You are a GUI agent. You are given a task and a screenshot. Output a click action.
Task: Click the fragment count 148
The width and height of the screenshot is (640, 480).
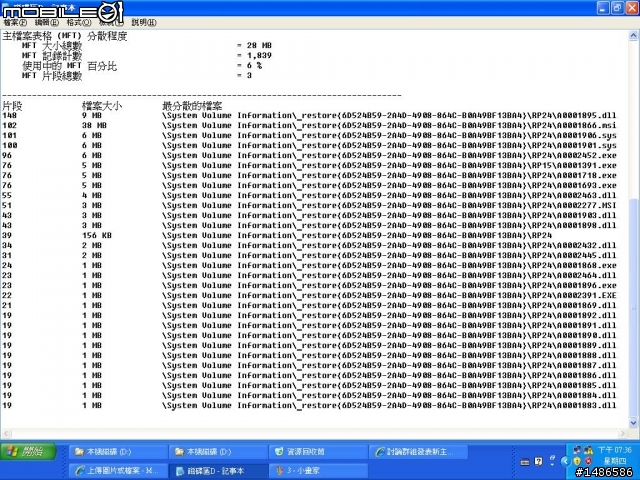(10, 116)
